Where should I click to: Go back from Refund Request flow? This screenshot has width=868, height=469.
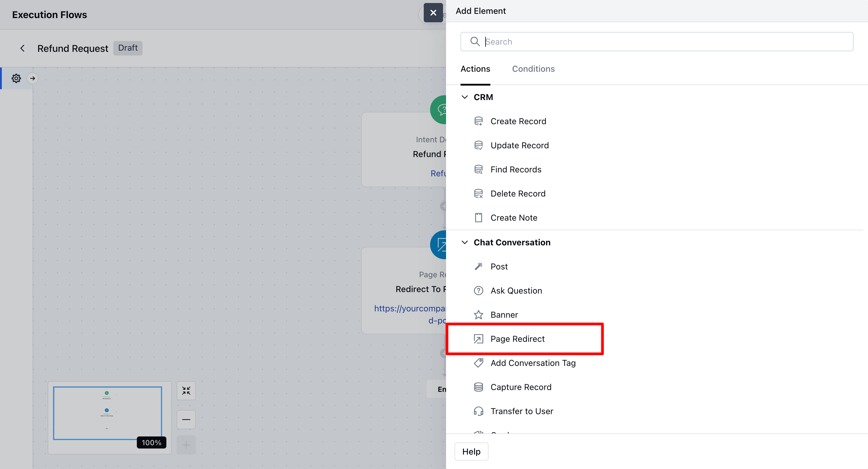[x=23, y=48]
